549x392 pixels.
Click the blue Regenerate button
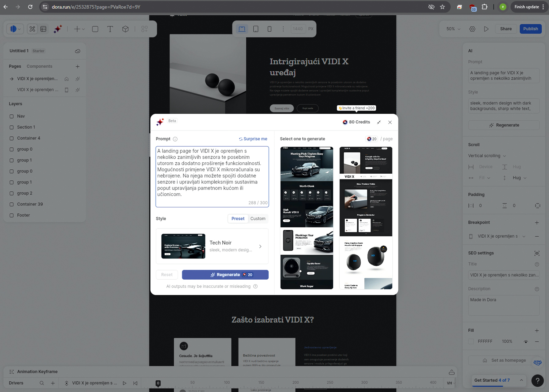[225, 275]
